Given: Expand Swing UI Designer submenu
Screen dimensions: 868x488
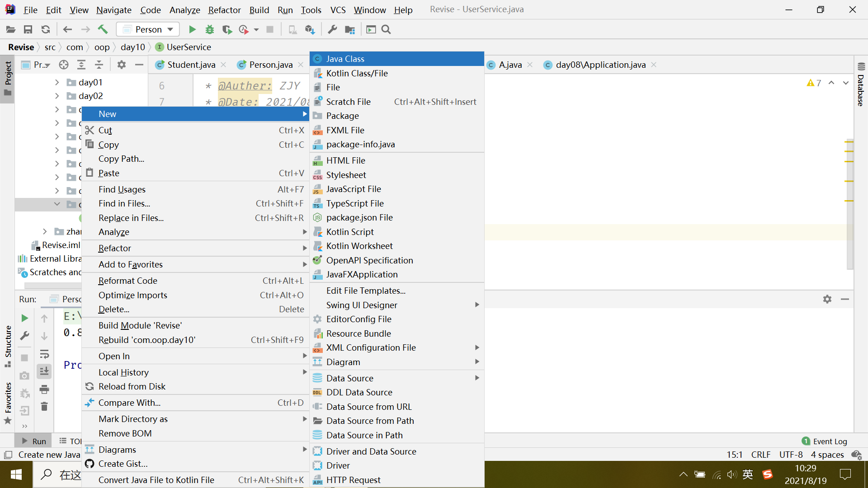Looking at the screenshot, I should pyautogui.click(x=397, y=305).
